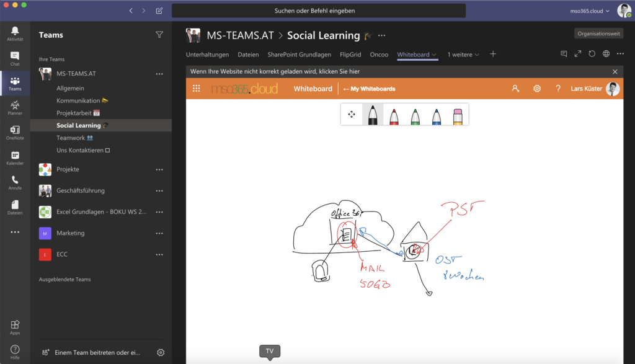The height and width of the screenshot is (364, 635).
Task: Open the Kommunikation channel
Action: point(82,100)
